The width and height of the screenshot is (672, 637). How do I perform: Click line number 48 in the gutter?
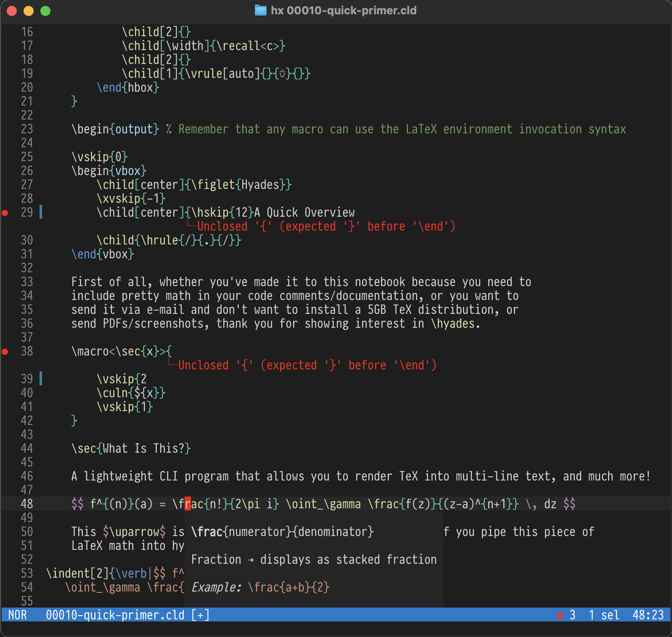coord(27,504)
